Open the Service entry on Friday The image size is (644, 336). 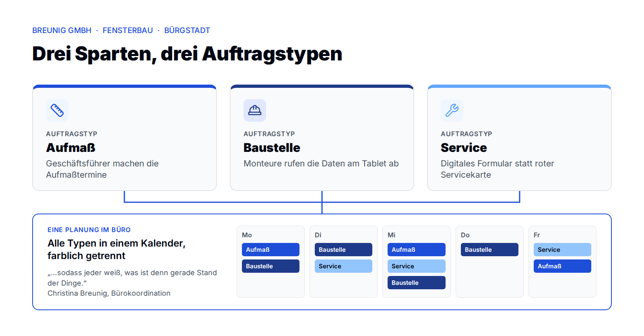[562, 250]
